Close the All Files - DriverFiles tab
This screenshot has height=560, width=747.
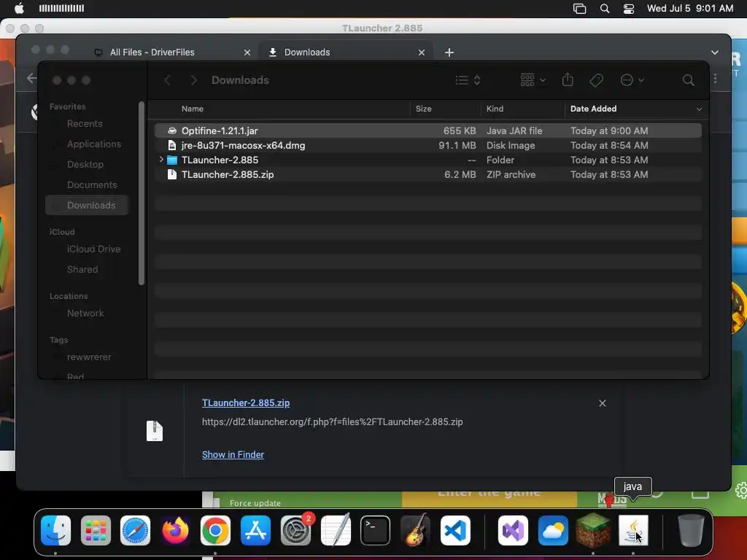[x=247, y=52]
